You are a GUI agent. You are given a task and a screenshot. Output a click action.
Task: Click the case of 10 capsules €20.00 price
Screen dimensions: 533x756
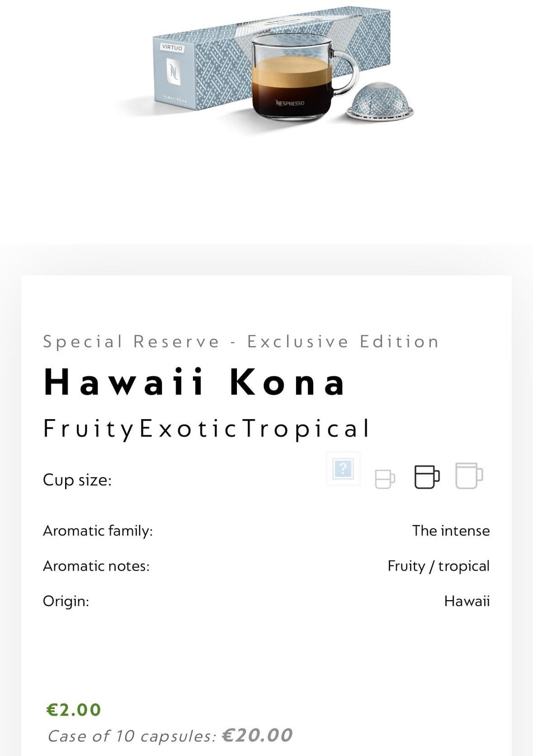[170, 736]
